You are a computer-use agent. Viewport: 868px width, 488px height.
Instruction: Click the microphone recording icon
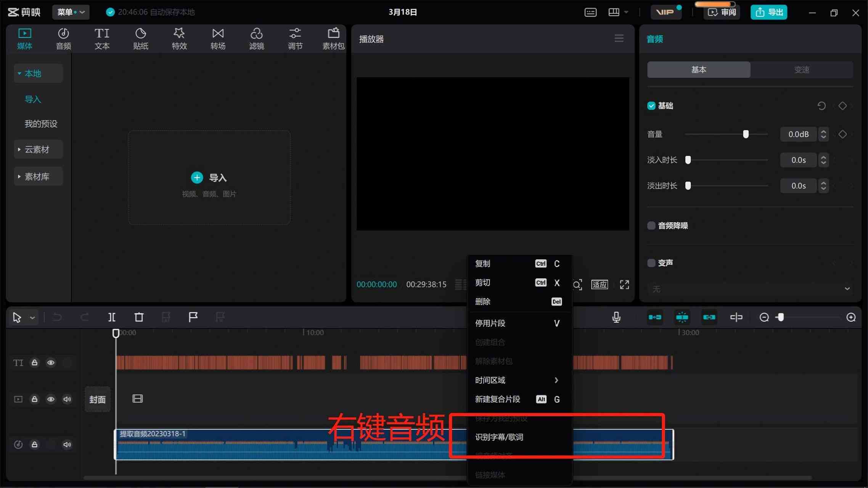tap(616, 316)
